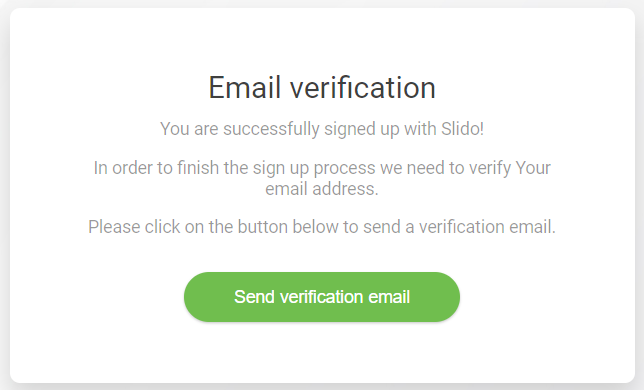Select the Email verification heading
Image resolution: width=644 pixels, height=390 pixels.
click(322, 87)
